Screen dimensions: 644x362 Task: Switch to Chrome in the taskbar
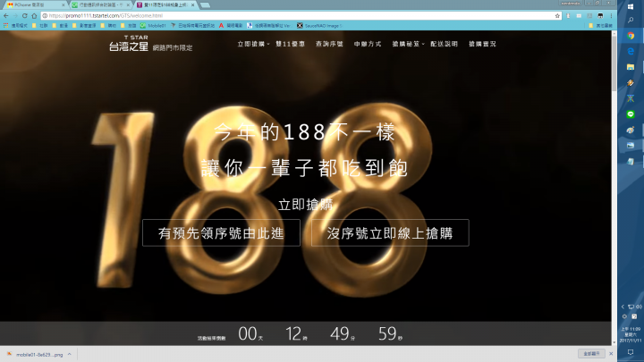(631, 36)
